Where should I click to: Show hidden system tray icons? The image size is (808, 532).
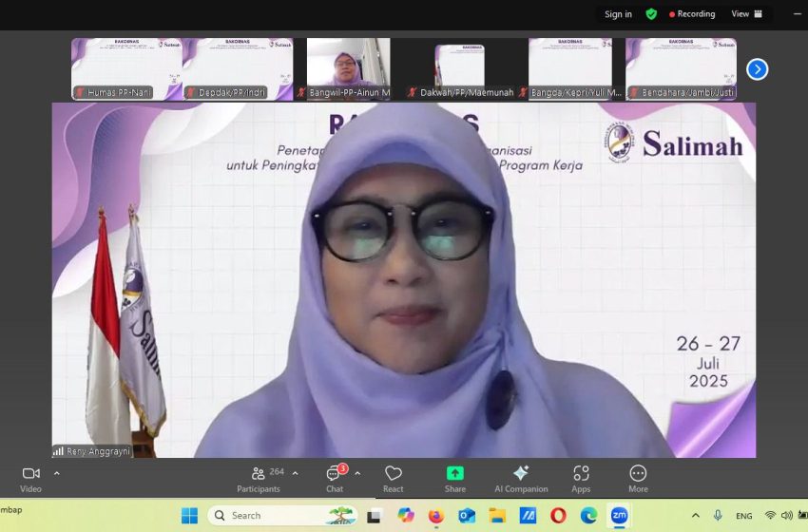(695, 516)
